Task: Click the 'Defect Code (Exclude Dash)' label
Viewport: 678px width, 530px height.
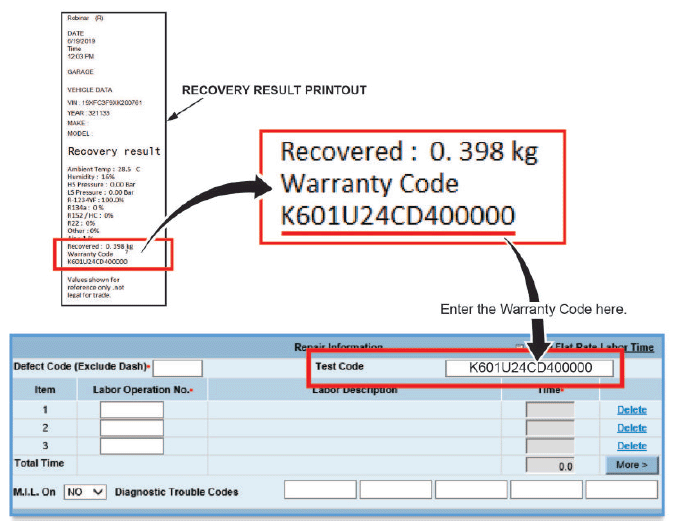Action: (x=81, y=367)
